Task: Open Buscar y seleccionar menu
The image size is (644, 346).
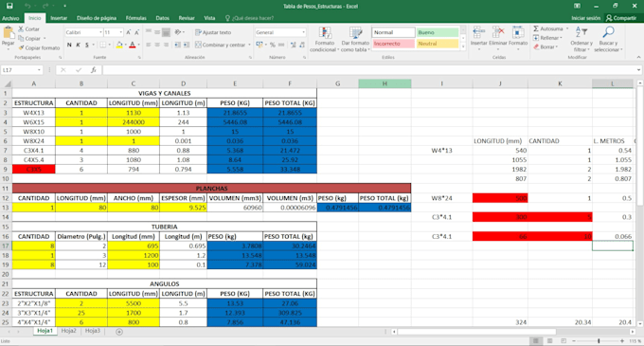Action: [608, 39]
